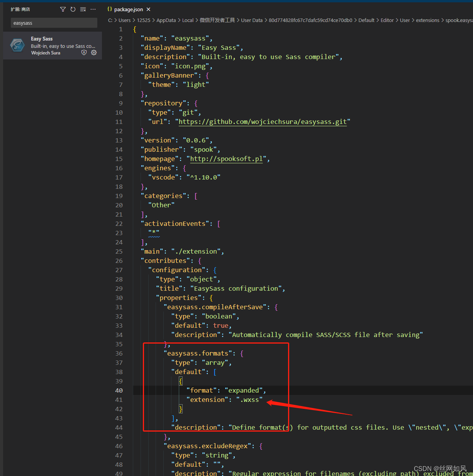Click the AppData breadcrumb segment
This screenshot has width=473, height=476.
tap(166, 20)
